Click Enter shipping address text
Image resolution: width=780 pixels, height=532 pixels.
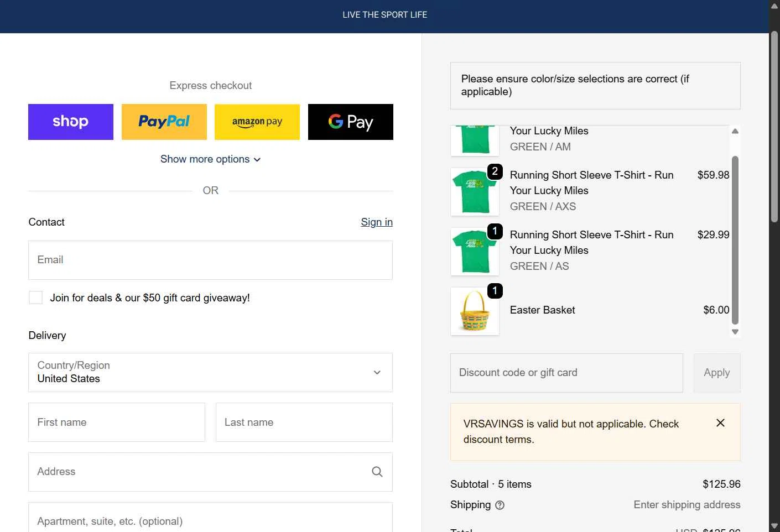(x=687, y=505)
